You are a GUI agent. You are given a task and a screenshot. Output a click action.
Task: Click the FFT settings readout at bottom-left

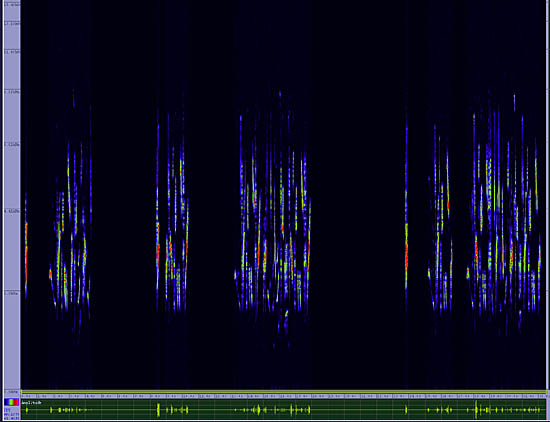coord(11,414)
